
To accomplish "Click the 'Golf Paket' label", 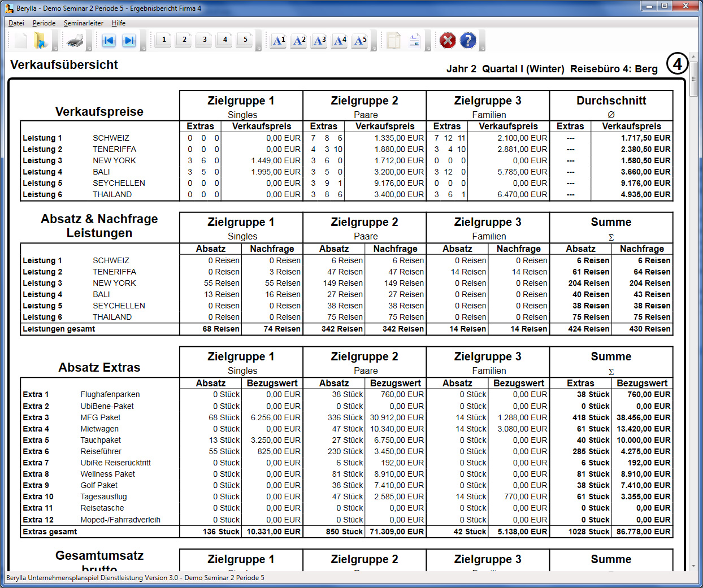I will (x=99, y=485).
